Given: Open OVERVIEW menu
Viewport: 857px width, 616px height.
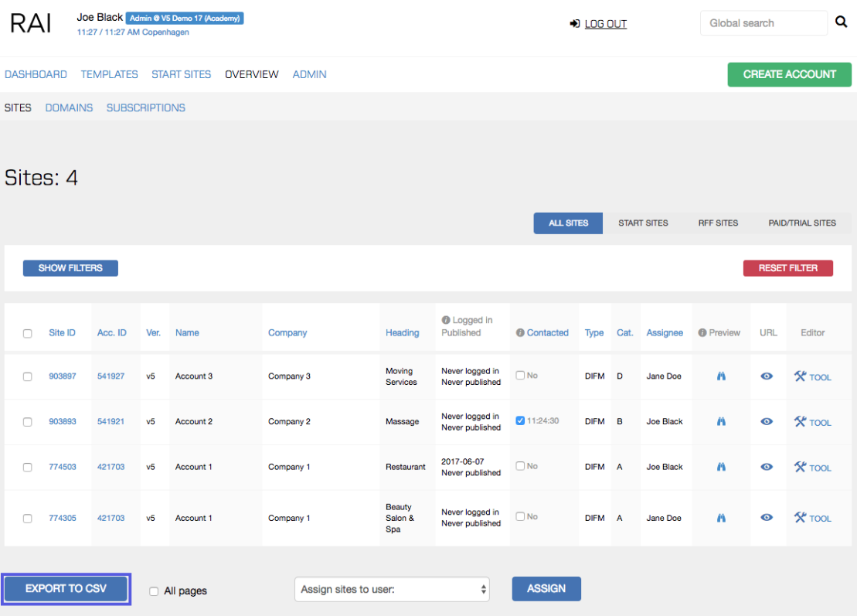Looking at the screenshot, I should [251, 74].
